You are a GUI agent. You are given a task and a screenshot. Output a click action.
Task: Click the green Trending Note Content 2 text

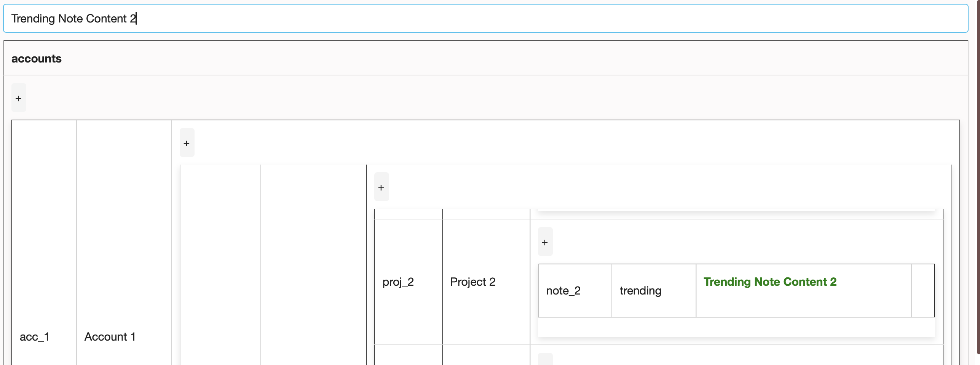pos(770,282)
